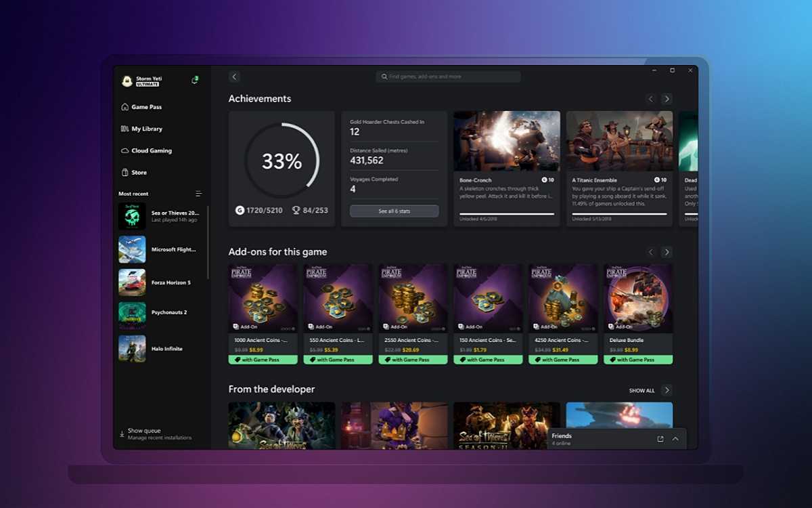Expand the Friends panel chevron

point(675,439)
